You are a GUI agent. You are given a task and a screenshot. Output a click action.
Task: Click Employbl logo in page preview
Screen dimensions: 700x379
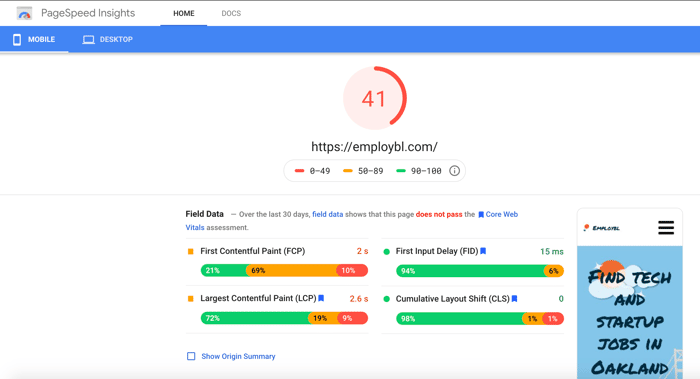tap(601, 228)
